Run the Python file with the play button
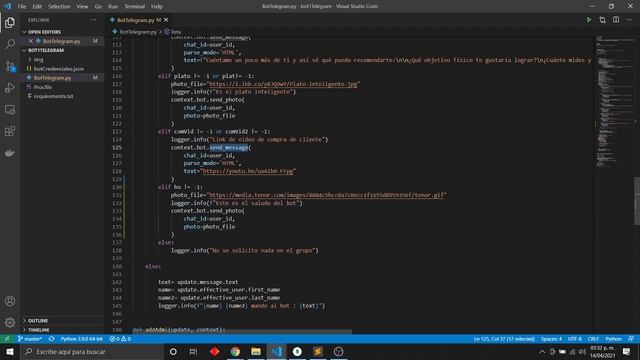Screen dimensions: 640x360 [589, 20]
